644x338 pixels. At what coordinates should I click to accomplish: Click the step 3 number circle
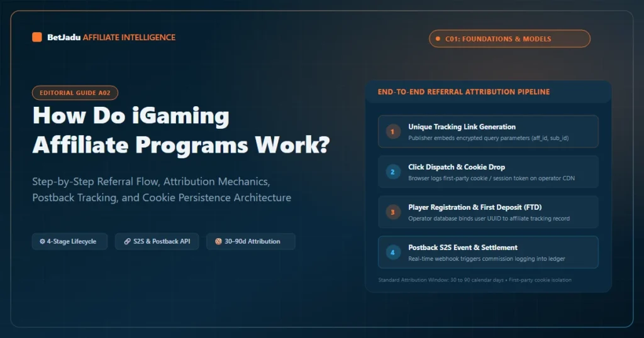392,212
